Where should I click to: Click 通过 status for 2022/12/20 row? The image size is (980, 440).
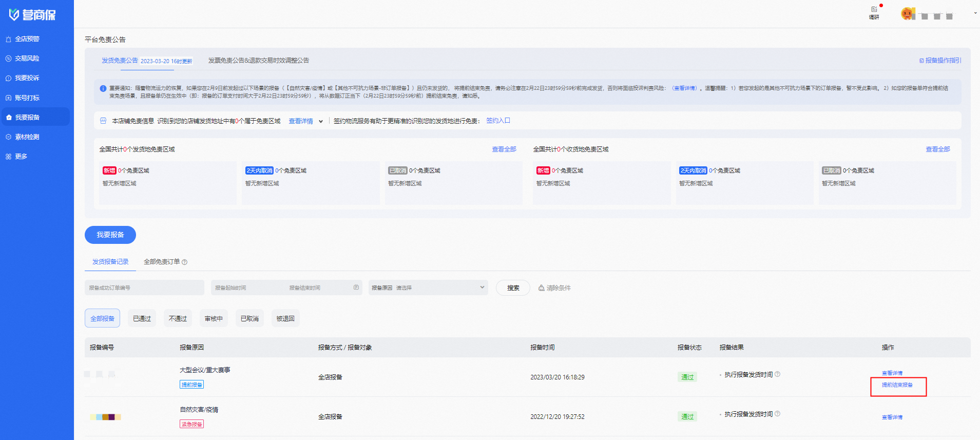pos(687,417)
